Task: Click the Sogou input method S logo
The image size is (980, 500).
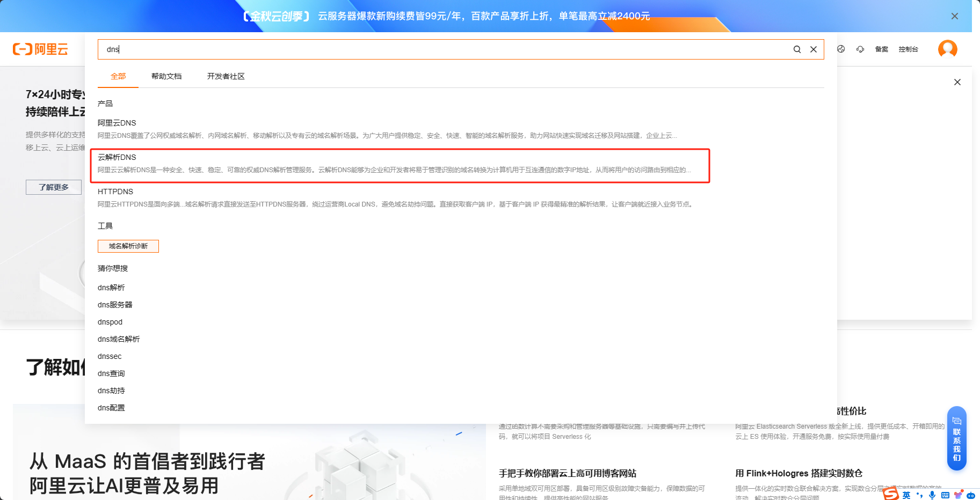Action: [891, 494]
